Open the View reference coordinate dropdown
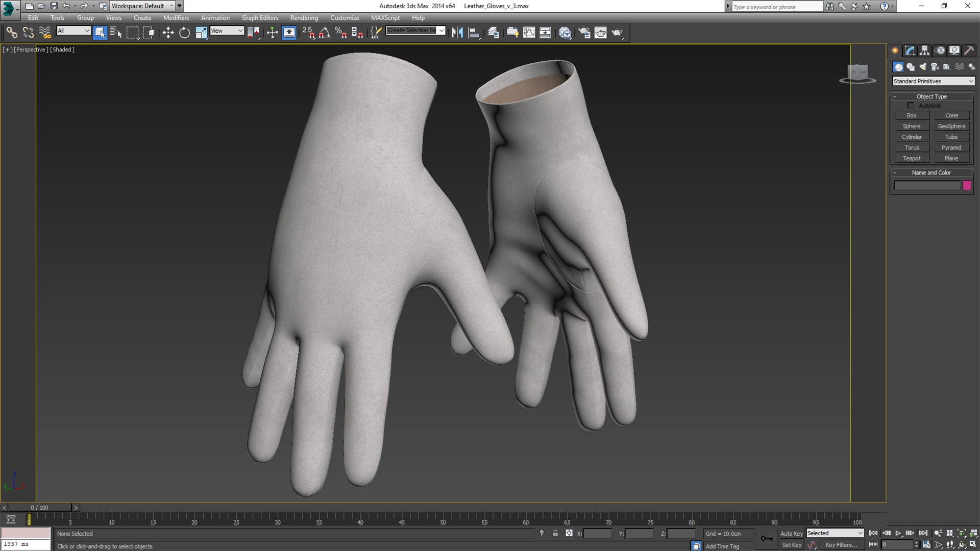The width and height of the screenshot is (980, 551). click(227, 31)
